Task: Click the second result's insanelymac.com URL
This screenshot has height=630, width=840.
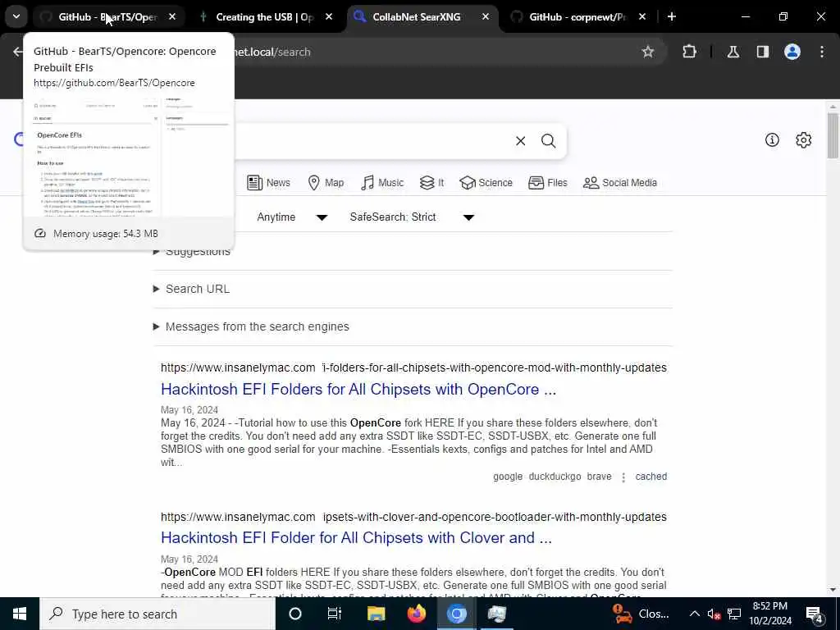Action: click(x=413, y=517)
